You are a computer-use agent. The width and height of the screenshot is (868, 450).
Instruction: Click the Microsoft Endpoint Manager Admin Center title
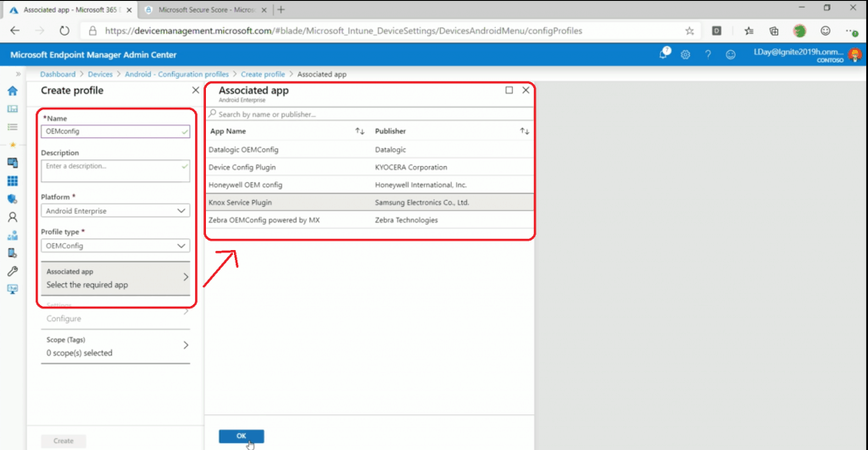93,55
